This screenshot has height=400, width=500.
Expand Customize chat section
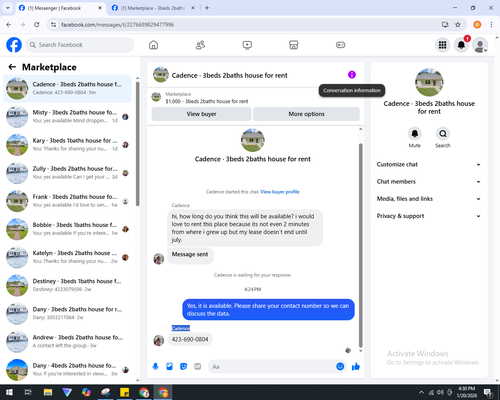(429, 164)
